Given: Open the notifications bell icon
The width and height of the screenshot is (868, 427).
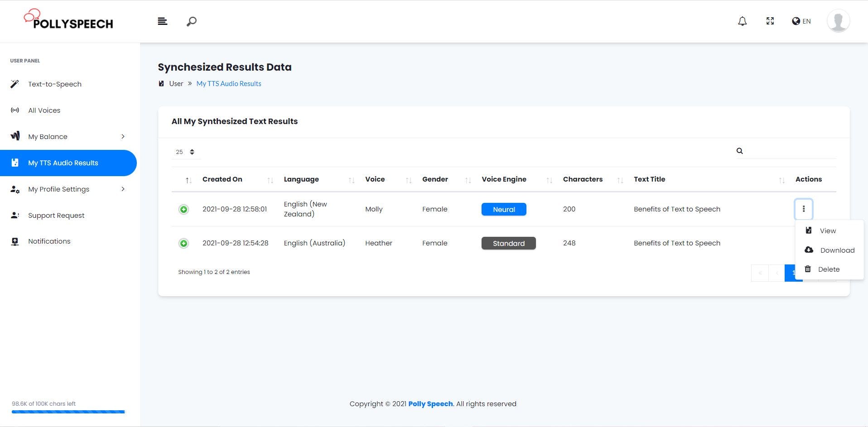Looking at the screenshot, I should click(x=742, y=21).
